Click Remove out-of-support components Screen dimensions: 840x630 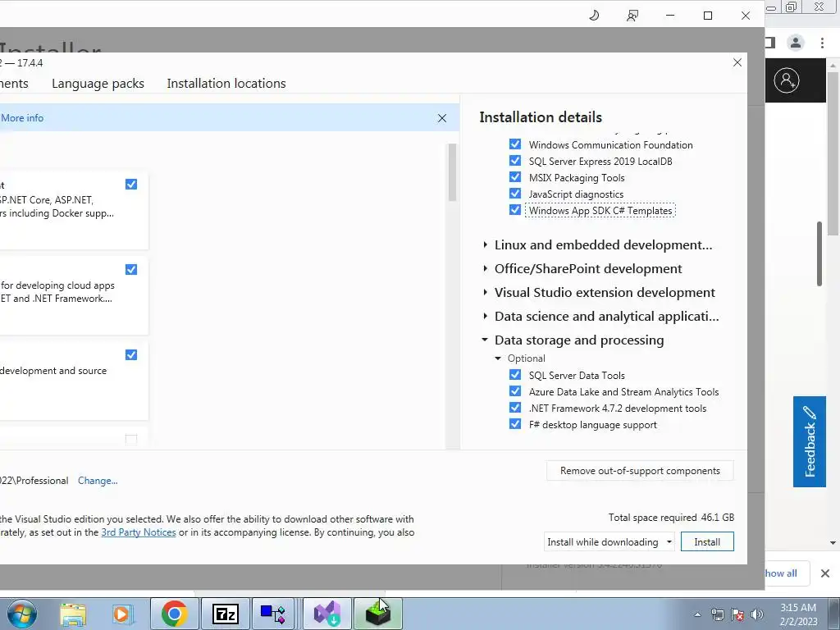click(x=640, y=471)
